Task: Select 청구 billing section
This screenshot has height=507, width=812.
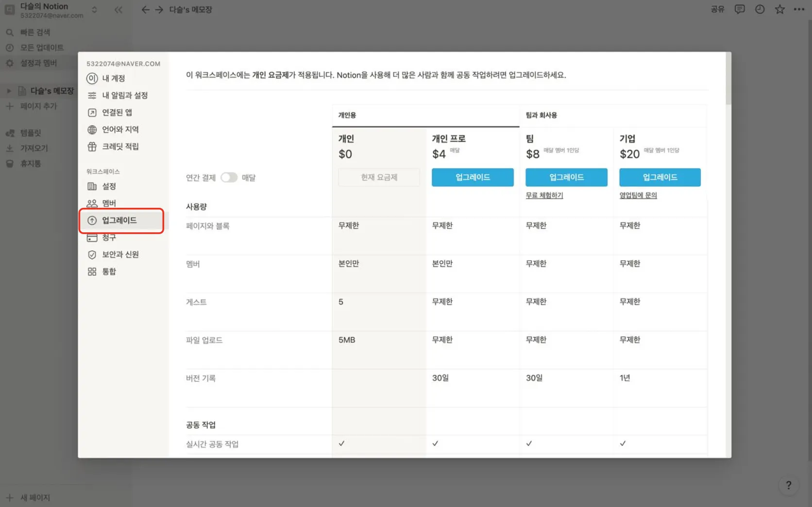Action: 124,237
